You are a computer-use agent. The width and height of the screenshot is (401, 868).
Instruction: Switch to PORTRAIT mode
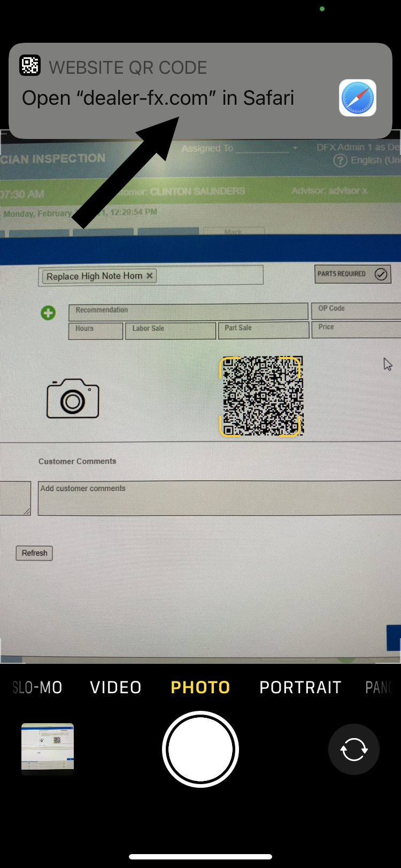point(300,687)
